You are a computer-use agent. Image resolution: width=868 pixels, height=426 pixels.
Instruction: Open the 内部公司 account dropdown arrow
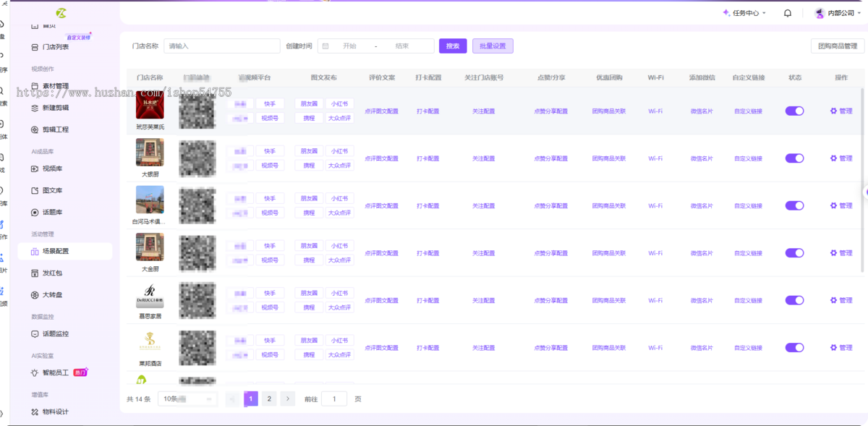859,13
